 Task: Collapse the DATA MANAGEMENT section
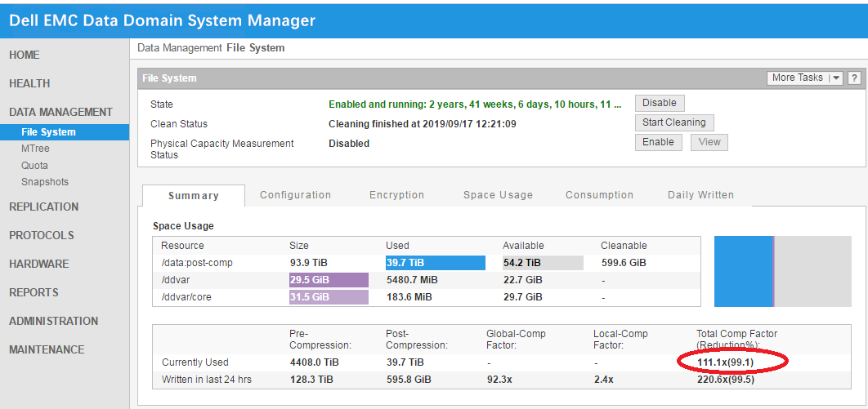click(61, 112)
